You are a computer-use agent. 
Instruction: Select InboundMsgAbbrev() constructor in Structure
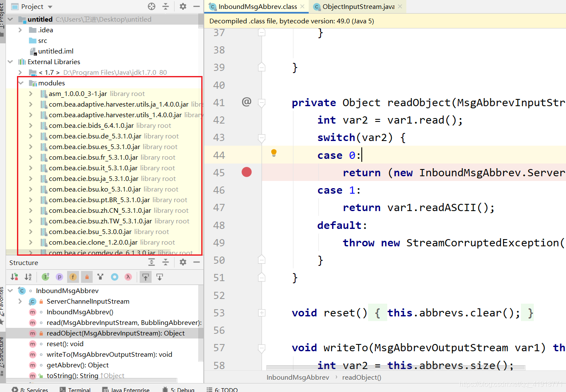coord(80,312)
